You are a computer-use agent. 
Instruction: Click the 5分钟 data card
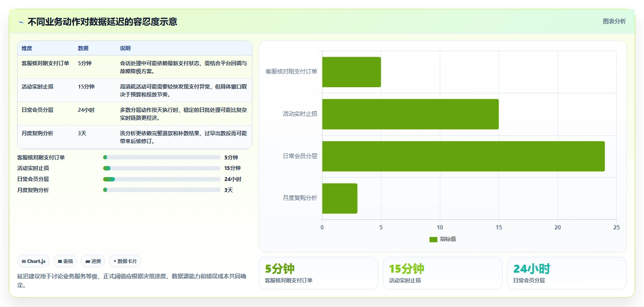pyautogui.click(x=318, y=273)
